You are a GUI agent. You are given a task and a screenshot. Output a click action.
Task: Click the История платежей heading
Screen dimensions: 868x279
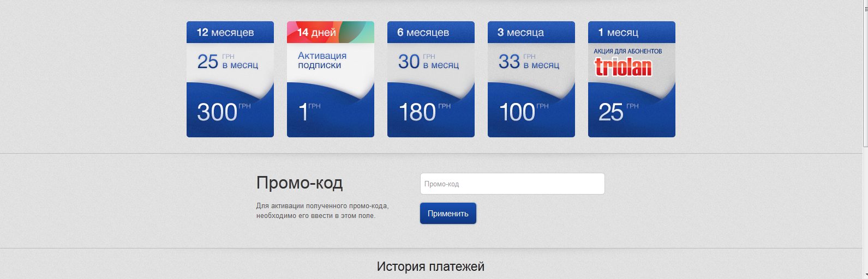click(430, 266)
